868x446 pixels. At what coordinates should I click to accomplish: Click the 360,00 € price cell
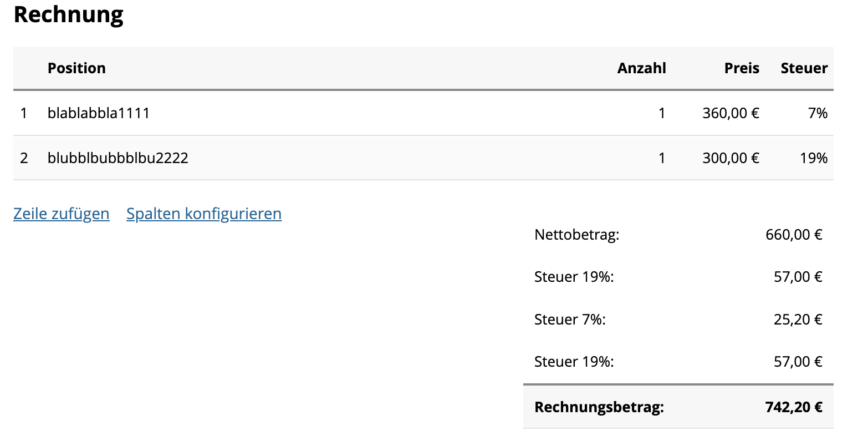[x=731, y=113]
